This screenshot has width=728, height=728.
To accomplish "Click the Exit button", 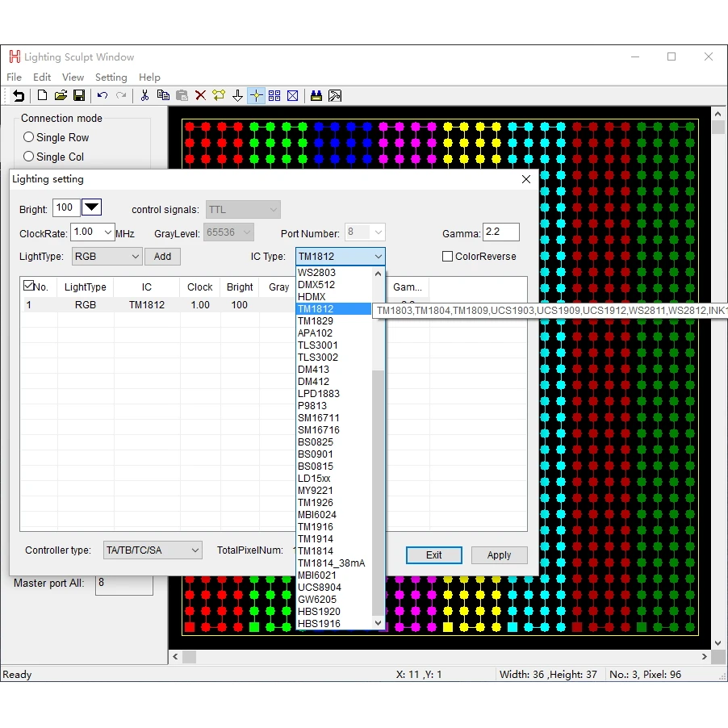I will (x=434, y=554).
